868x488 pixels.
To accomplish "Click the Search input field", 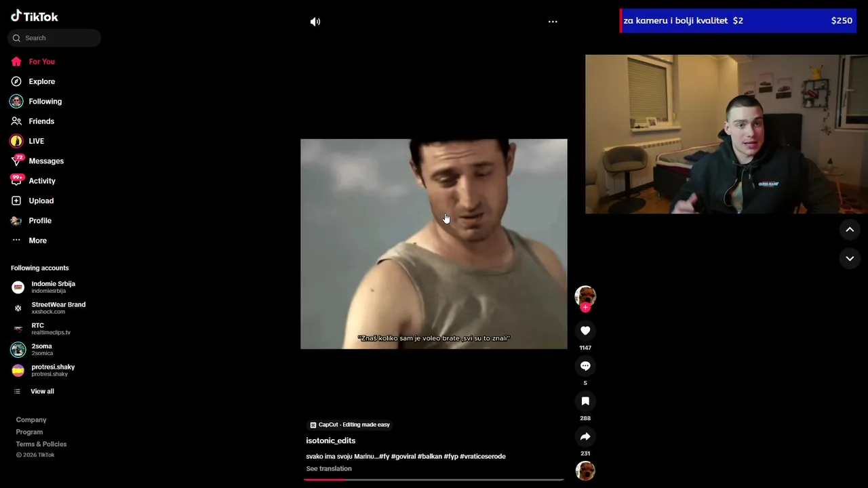I will pos(54,38).
